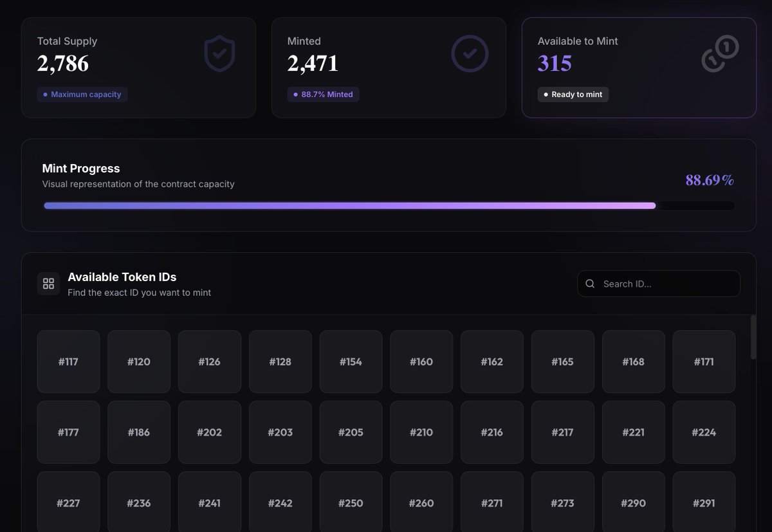772x532 pixels.
Task: Choose token tile #210
Action: click(x=421, y=432)
